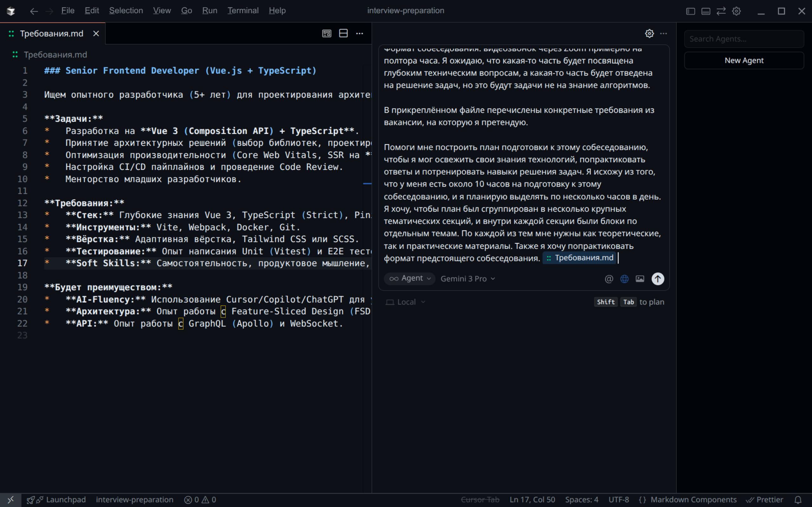Click Launchpad in the status bar

coord(65,500)
